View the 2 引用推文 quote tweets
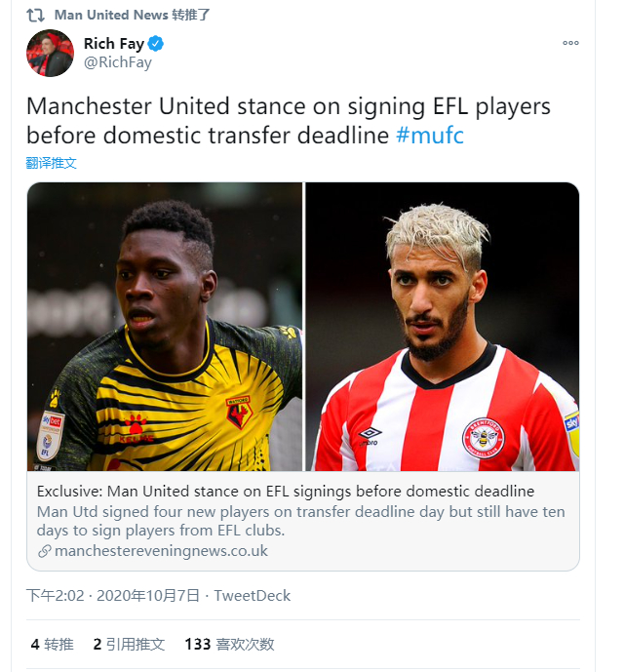625x672 pixels. pyautogui.click(x=129, y=644)
